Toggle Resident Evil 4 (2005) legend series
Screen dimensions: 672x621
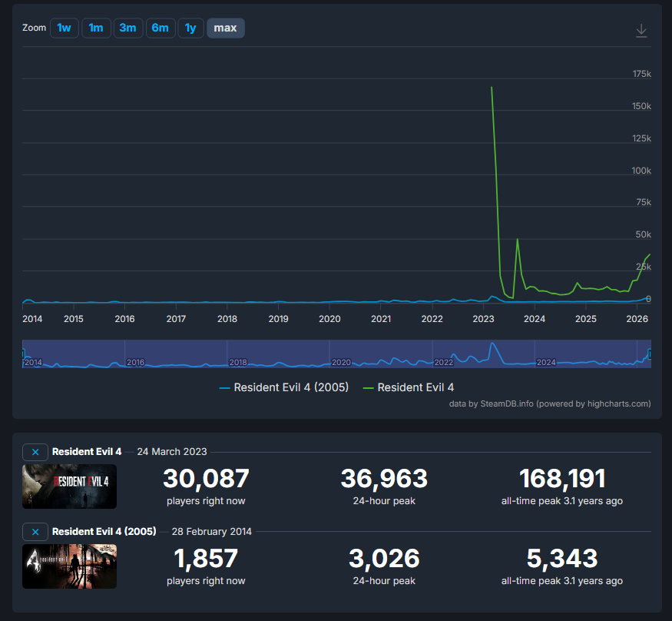click(x=283, y=387)
